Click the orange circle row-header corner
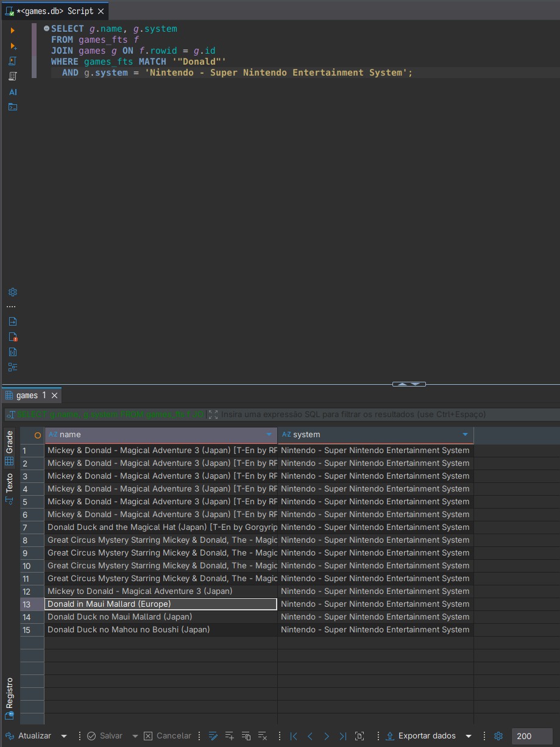Image resolution: width=560 pixels, height=747 pixels. point(38,435)
